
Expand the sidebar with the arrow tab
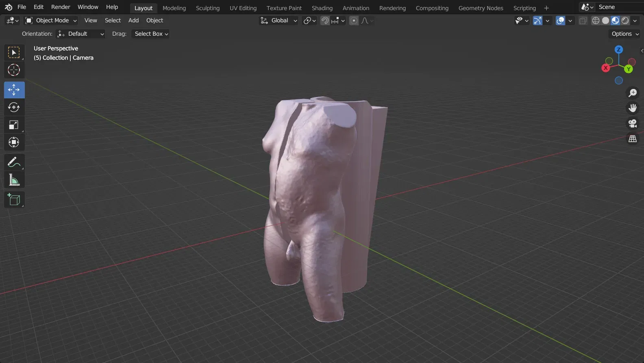point(642,51)
